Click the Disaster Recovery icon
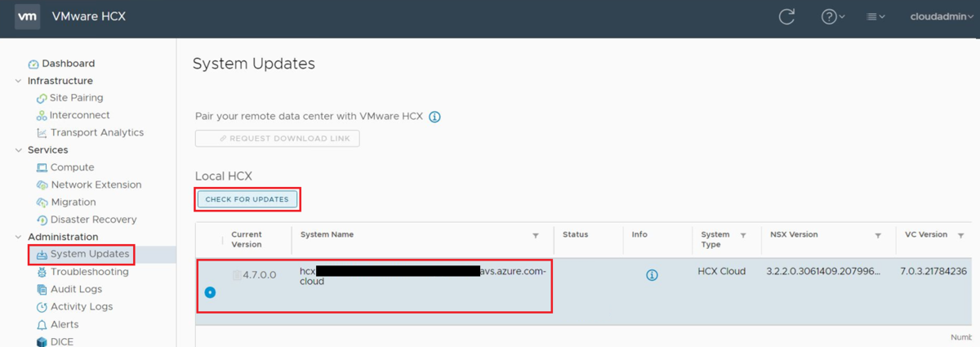Screen dimensions: 980x347 tap(42, 220)
